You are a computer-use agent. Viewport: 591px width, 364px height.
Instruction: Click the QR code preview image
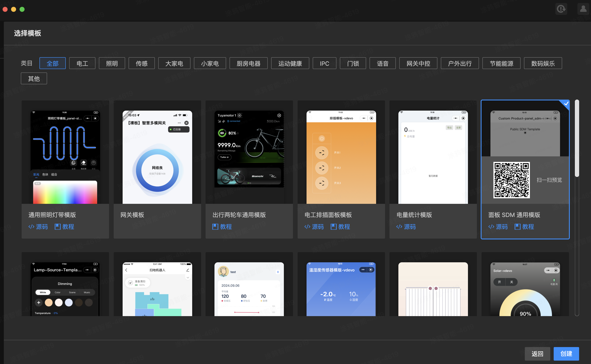[x=511, y=180]
